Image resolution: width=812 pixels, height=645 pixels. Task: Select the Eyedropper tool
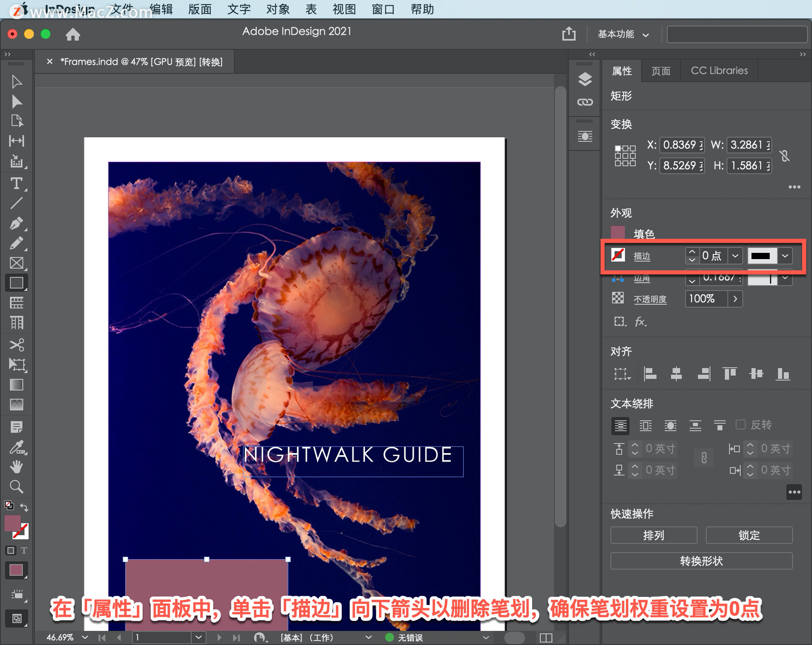click(17, 447)
